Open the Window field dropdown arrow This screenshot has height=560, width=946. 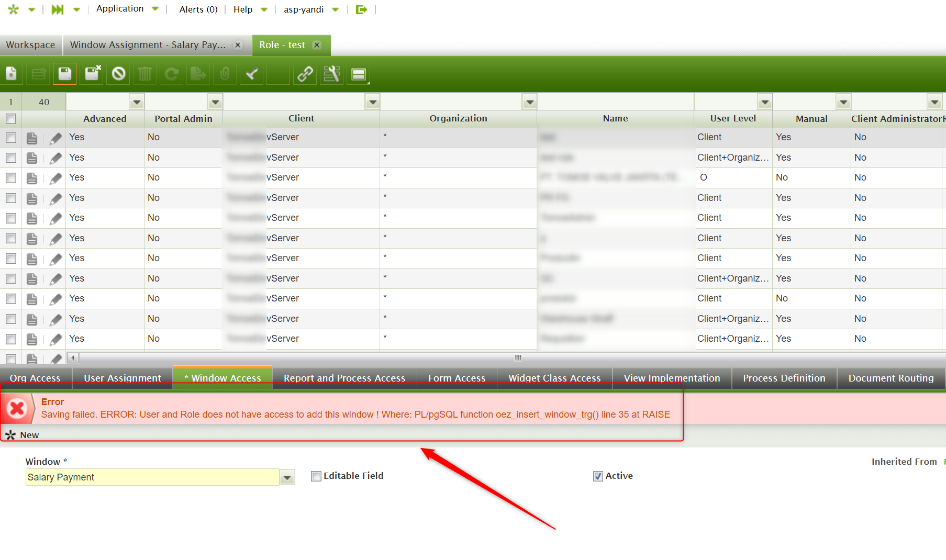point(287,477)
